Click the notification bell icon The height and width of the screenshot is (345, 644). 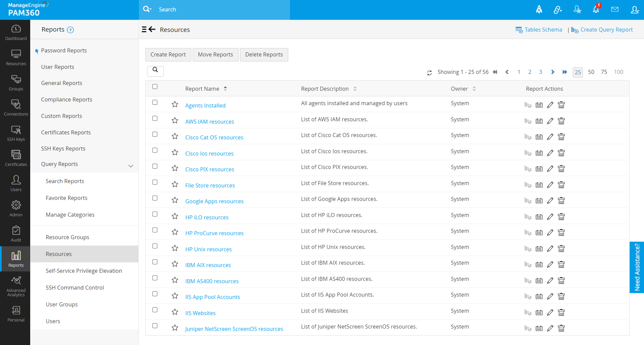[596, 9]
